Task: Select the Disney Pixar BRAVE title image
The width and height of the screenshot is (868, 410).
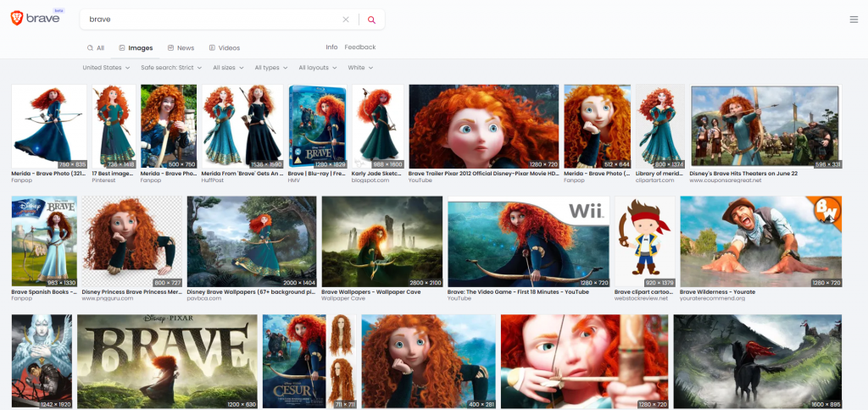Action: click(167, 362)
